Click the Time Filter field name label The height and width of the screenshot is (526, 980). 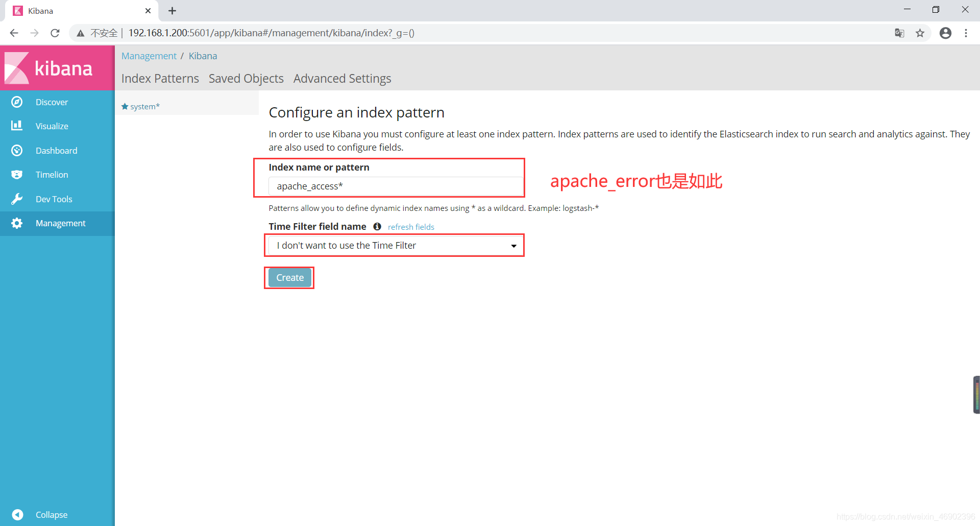[x=317, y=226]
